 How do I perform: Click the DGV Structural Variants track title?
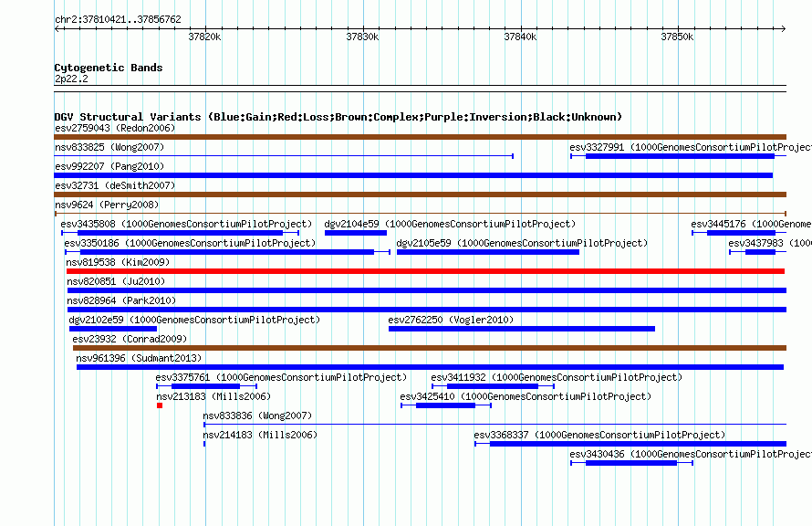tap(338, 117)
